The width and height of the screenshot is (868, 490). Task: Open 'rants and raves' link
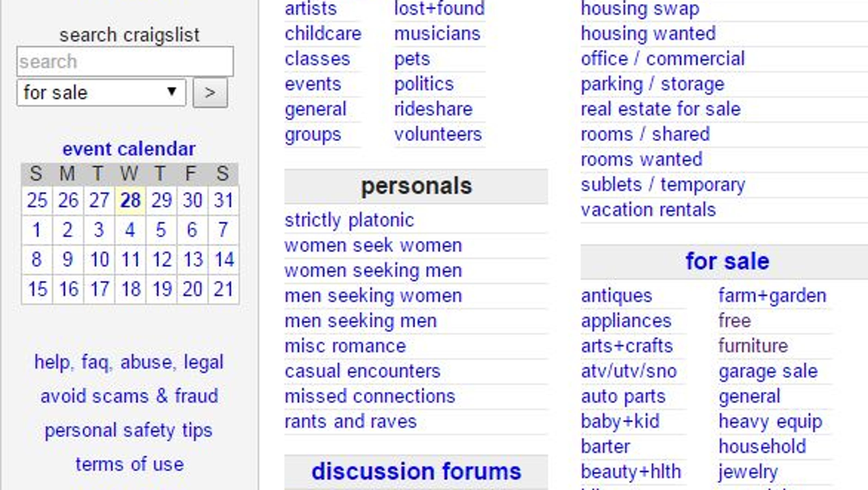(x=351, y=422)
